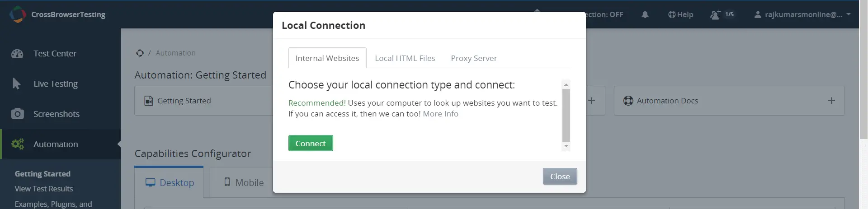Open the team members 1/5 icon

click(722, 14)
